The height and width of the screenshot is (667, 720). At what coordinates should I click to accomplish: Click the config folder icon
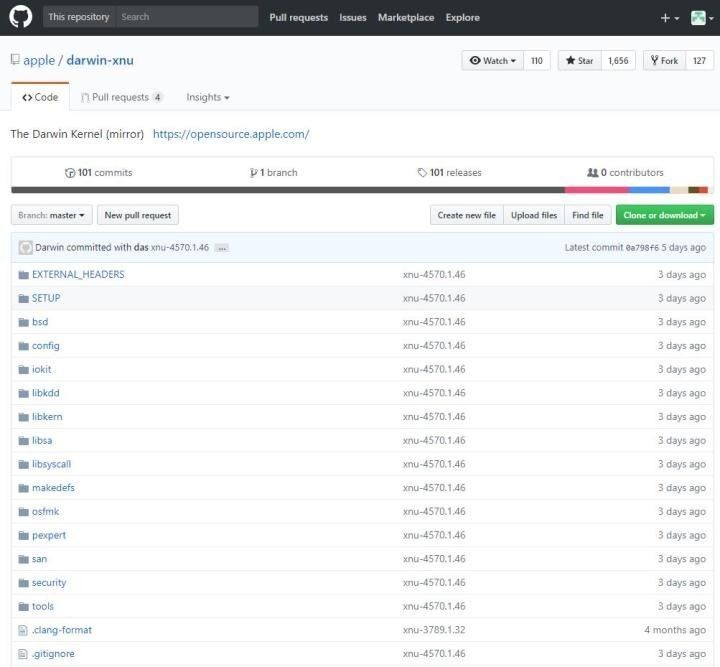pyautogui.click(x=23, y=346)
